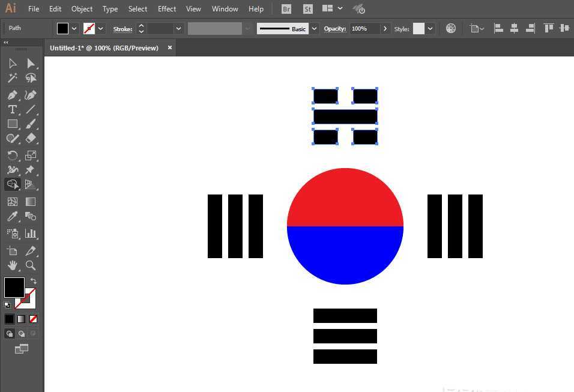
Task: Set stroke to None
Action: pyautogui.click(x=34, y=319)
